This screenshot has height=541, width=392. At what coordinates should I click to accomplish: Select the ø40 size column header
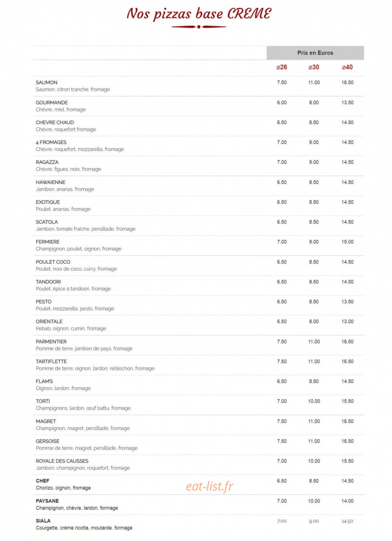coord(347,67)
